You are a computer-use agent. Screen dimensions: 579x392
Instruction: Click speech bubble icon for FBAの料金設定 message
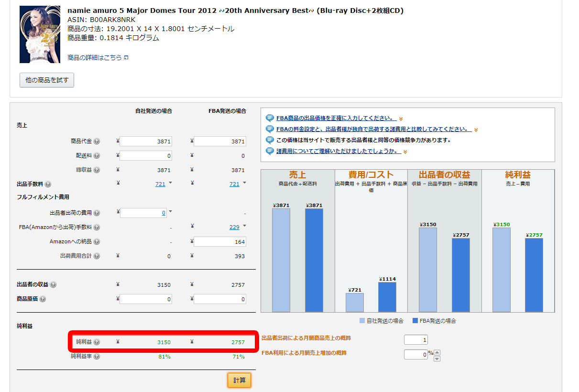coord(270,129)
